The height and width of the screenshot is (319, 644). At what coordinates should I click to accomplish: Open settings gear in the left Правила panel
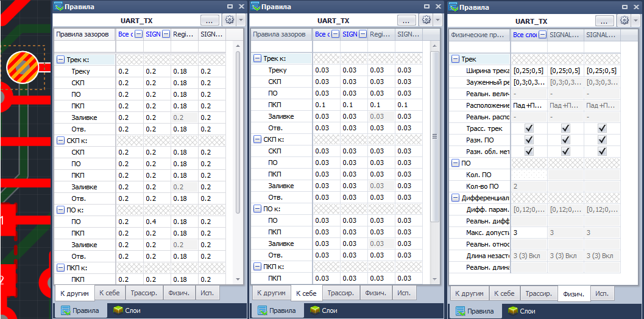pos(230,20)
